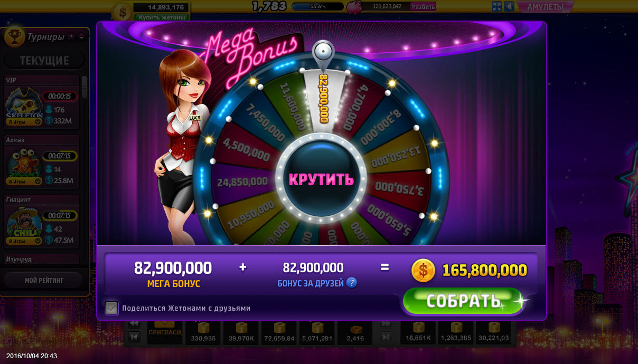
Task: Expand 8 Игры dropdown under Spooky
Action: click(24, 181)
